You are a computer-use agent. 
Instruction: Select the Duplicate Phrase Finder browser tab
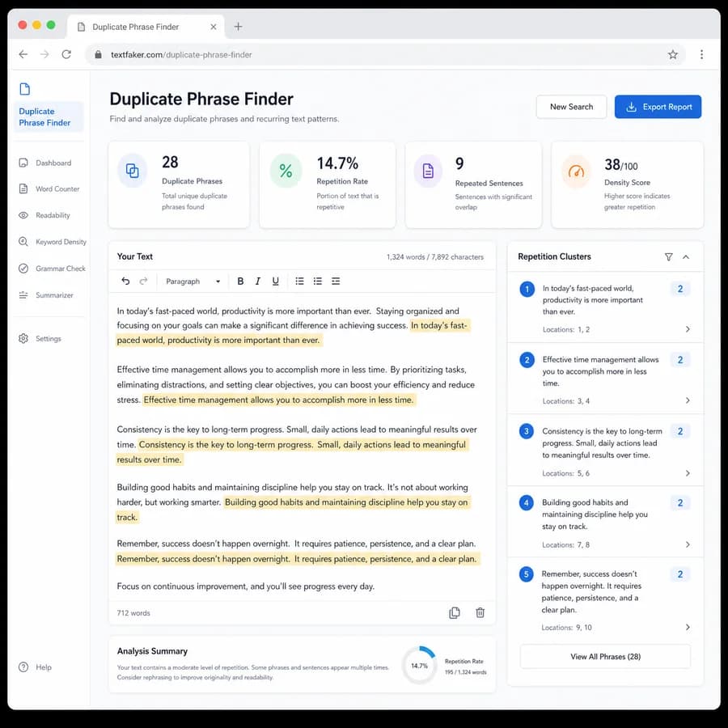(x=146, y=27)
